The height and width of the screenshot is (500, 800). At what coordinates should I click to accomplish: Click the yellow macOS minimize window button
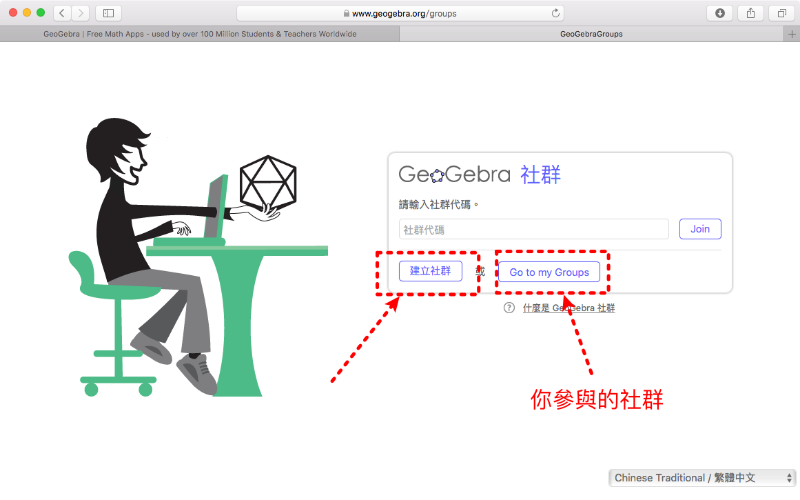pos(27,13)
